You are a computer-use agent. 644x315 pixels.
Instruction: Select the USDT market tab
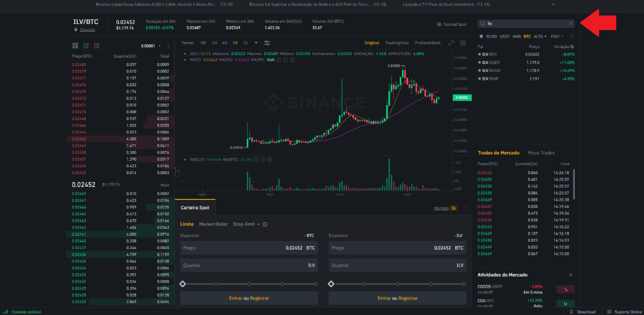click(505, 36)
